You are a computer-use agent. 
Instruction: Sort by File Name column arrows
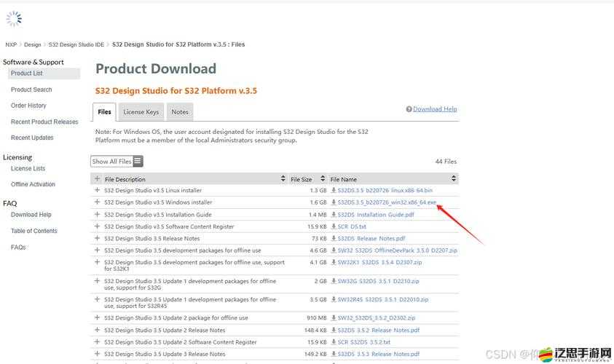click(454, 179)
